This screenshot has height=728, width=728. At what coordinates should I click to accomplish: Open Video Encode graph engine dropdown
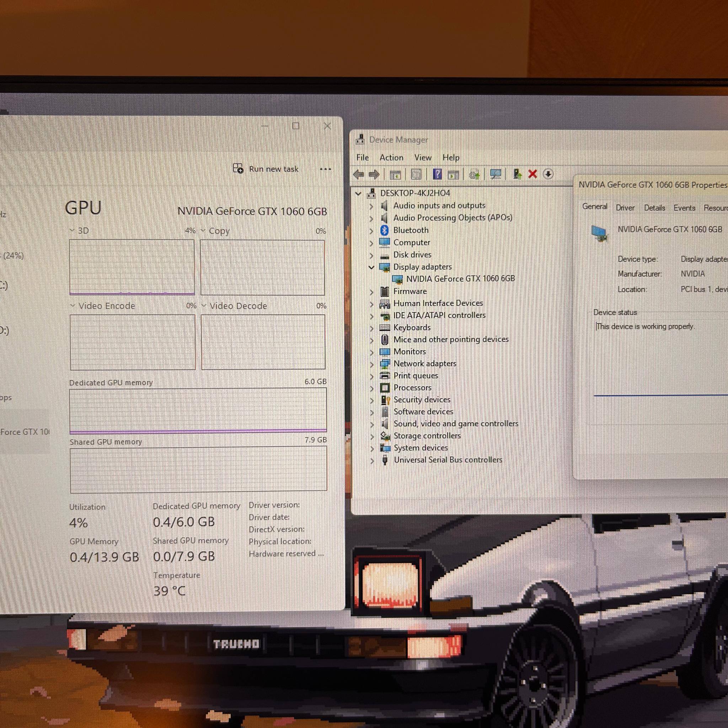(73, 306)
